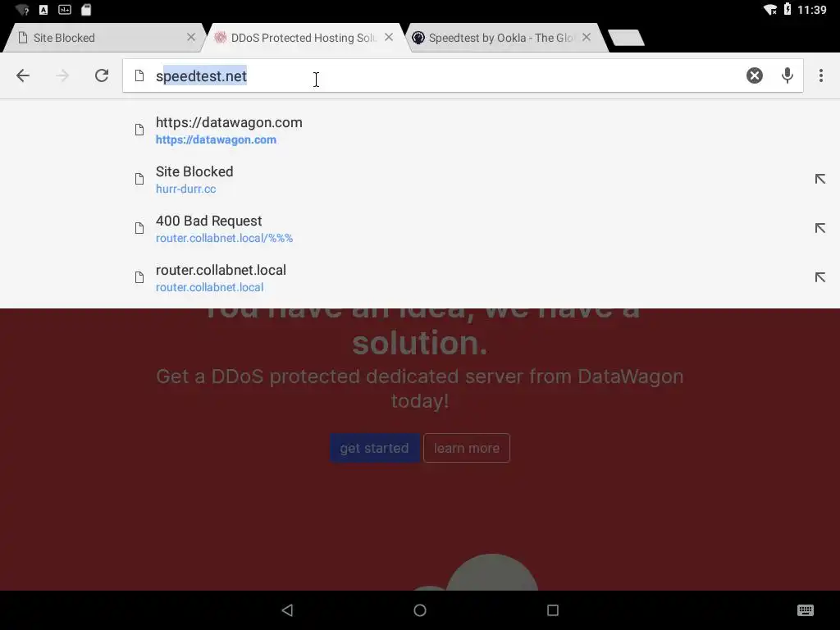Close the DDoS Protected Hosting tab
Viewport: 840px width, 630px height.
click(389, 37)
